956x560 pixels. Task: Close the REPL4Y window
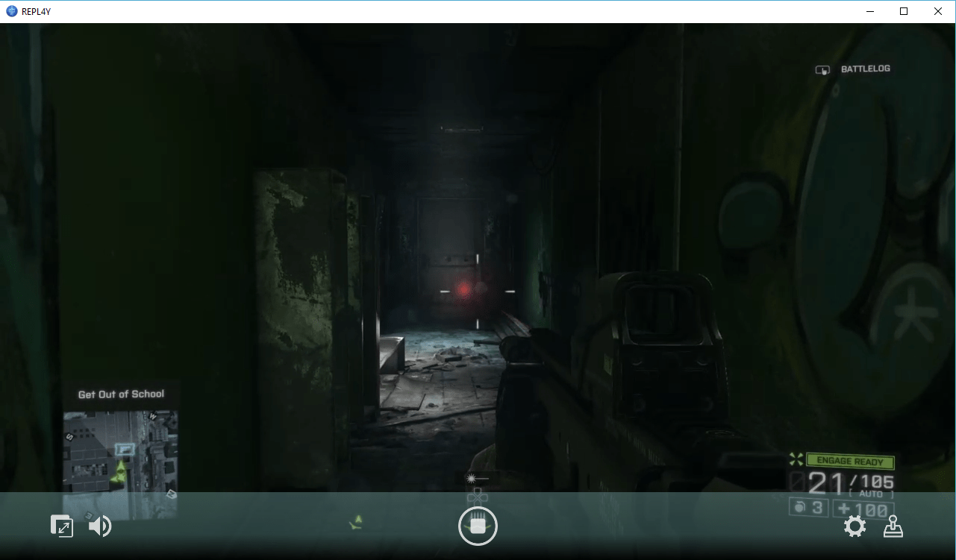[x=938, y=11]
